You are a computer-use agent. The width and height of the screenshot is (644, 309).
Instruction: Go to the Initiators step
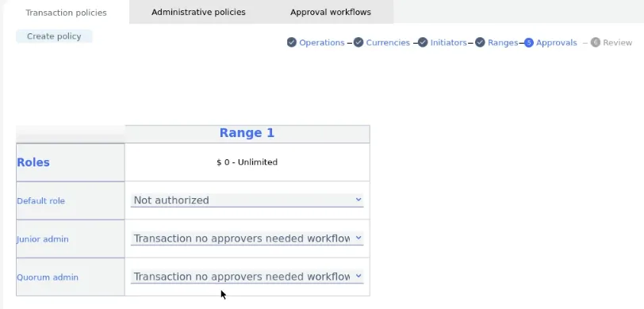point(449,43)
